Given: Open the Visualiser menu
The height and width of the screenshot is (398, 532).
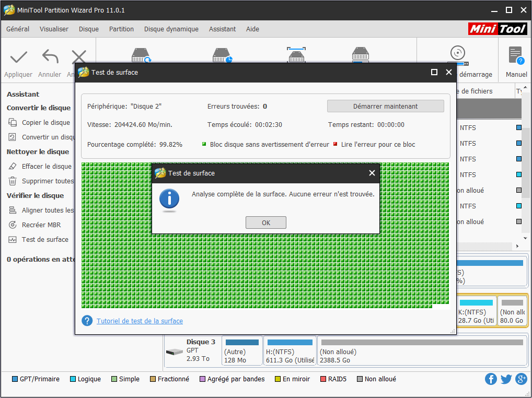Looking at the screenshot, I should click(54, 29).
